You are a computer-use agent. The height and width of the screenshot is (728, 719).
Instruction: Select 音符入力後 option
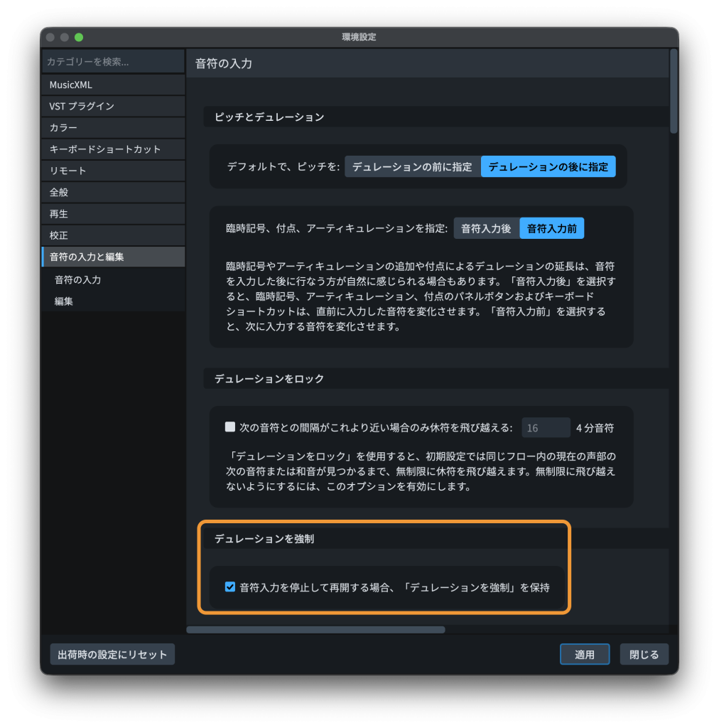point(486,229)
